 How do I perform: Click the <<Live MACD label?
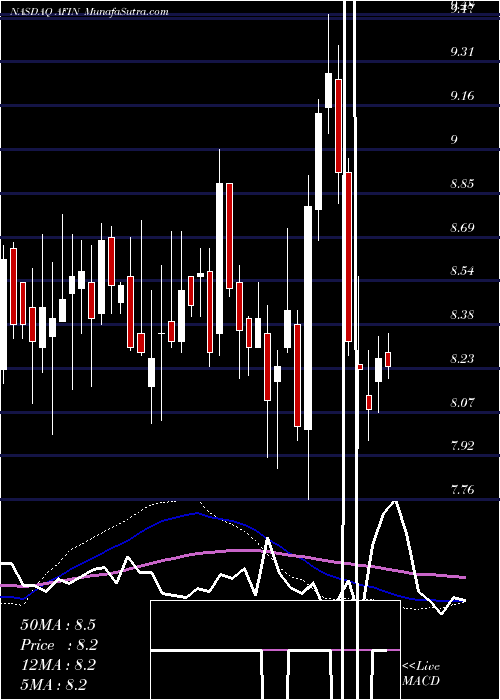(421, 673)
